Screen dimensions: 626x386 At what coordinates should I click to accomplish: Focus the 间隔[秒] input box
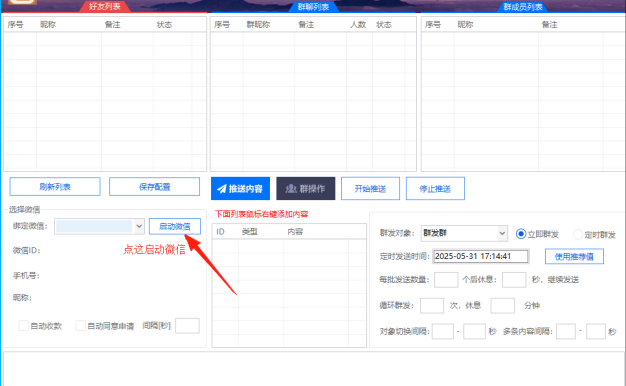tap(187, 326)
